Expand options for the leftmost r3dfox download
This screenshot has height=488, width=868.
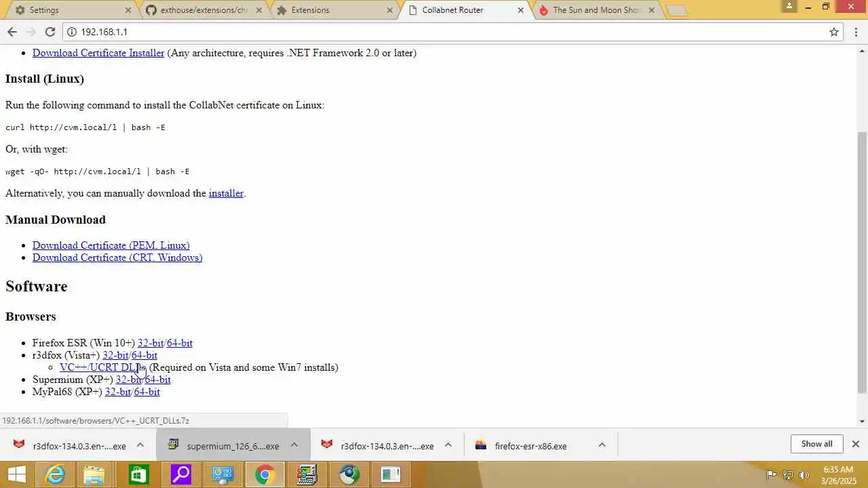(x=140, y=445)
